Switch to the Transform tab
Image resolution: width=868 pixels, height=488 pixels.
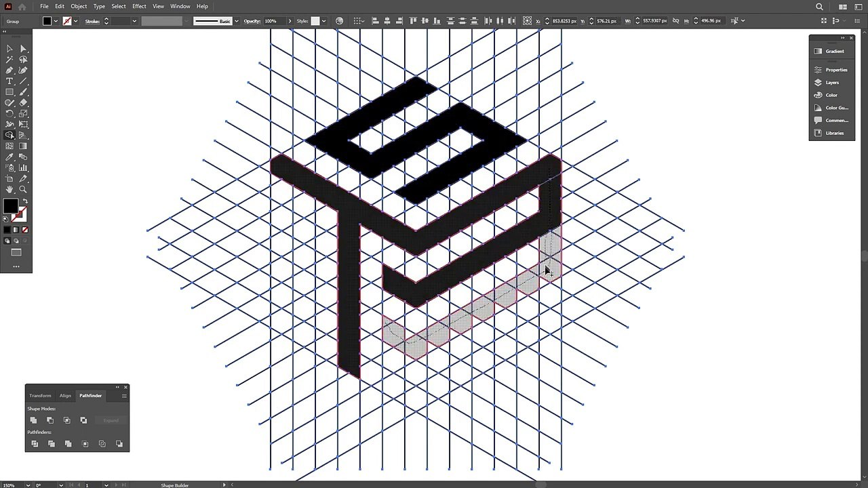tap(40, 396)
